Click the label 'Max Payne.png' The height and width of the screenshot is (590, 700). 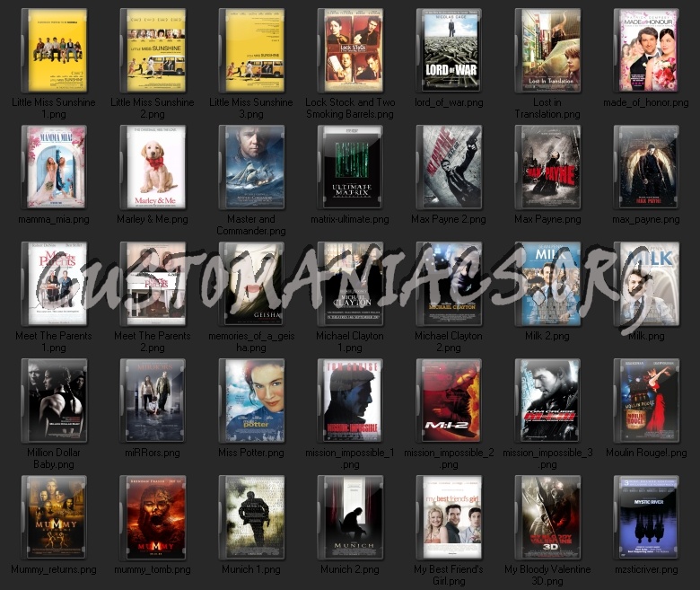(x=547, y=219)
